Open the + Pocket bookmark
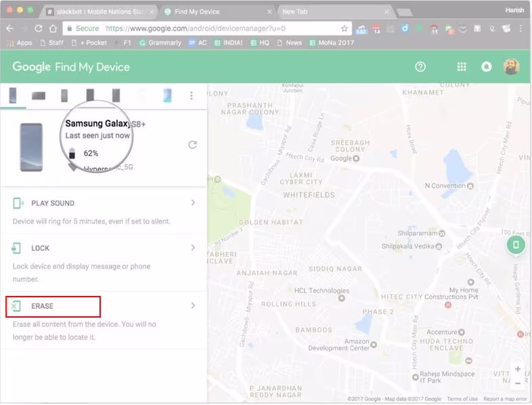 [x=89, y=43]
